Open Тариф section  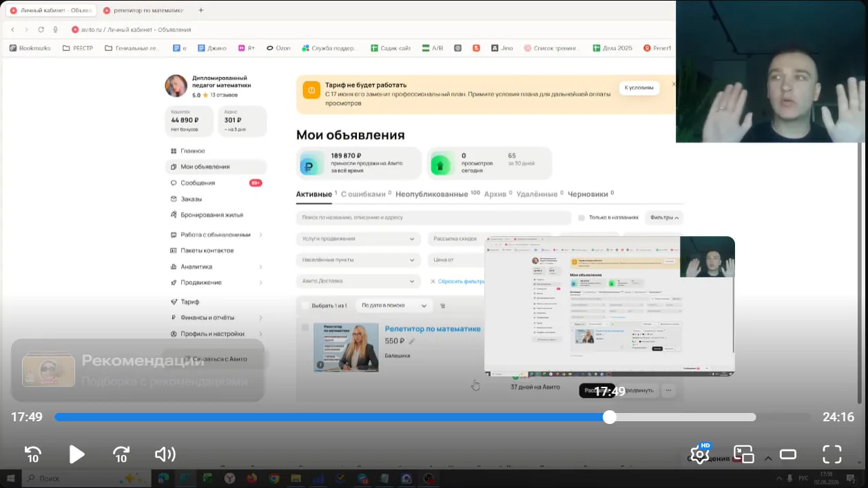click(x=189, y=301)
